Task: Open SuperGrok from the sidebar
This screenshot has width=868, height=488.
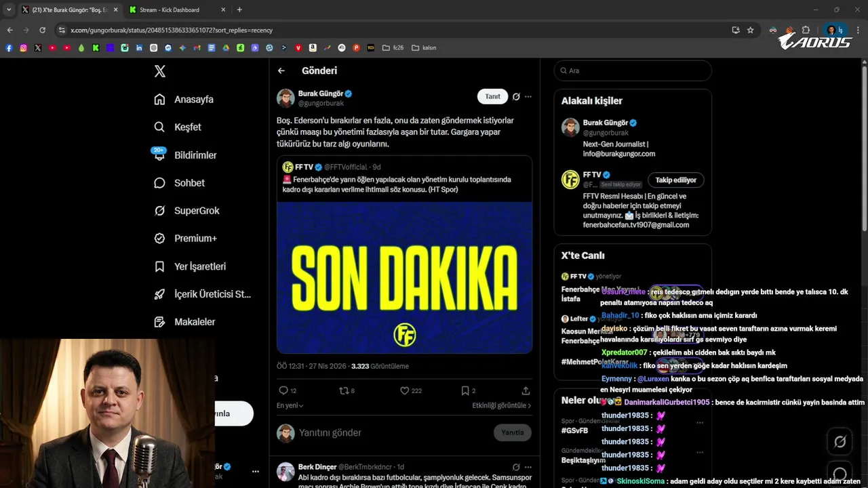Action: 186,211
